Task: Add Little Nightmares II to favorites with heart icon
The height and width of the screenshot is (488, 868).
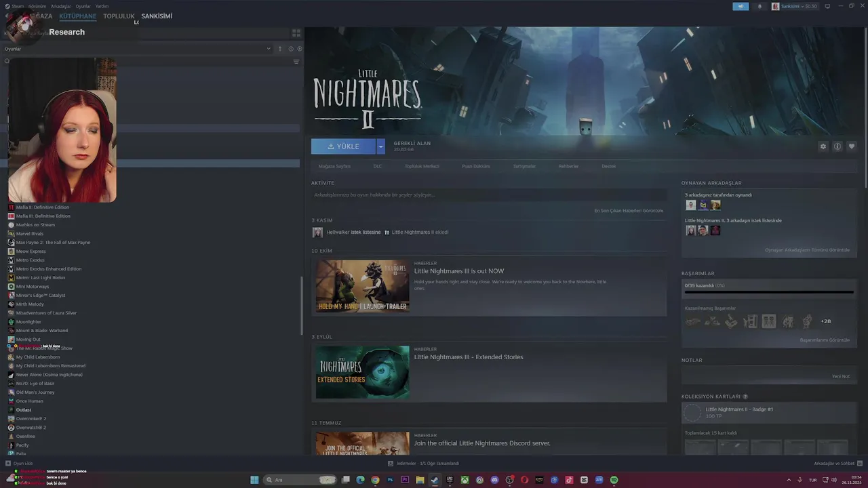Action: pyautogui.click(x=852, y=146)
